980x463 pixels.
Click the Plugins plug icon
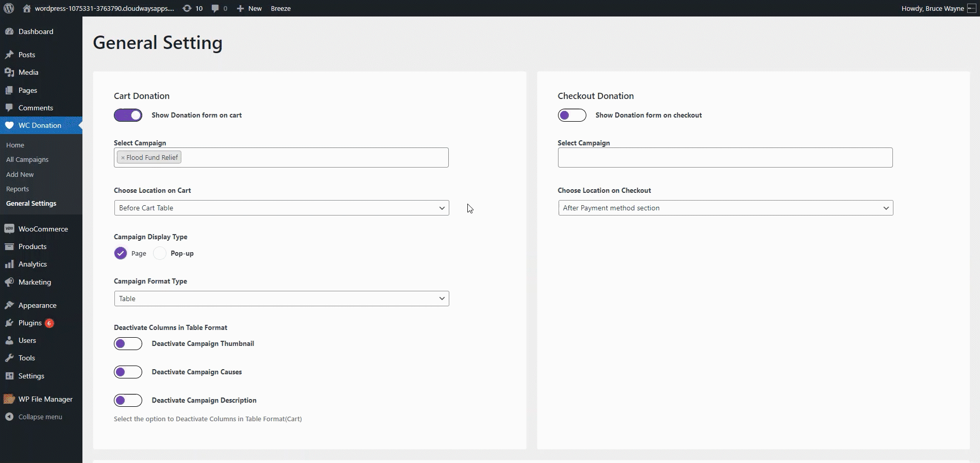tap(9, 323)
